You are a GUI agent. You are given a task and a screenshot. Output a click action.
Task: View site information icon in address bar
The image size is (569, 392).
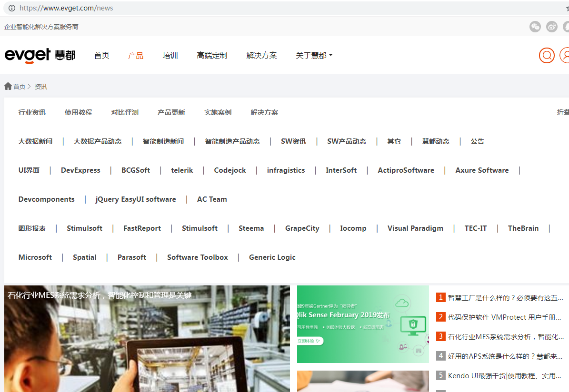click(12, 8)
